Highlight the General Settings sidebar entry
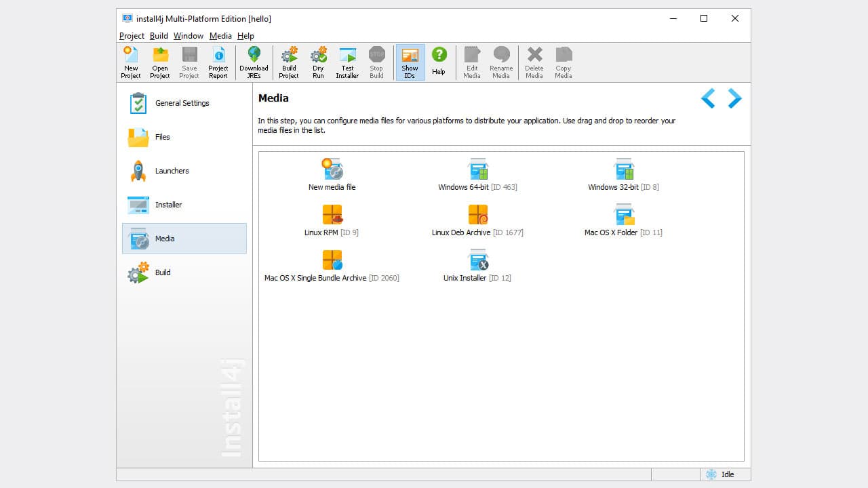 (x=182, y=103)
